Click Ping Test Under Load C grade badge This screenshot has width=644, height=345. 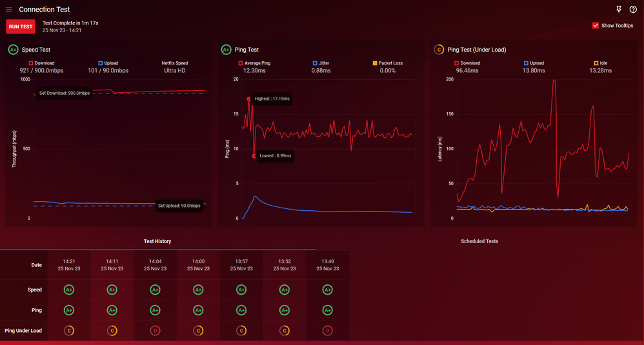tap(439, 50)
